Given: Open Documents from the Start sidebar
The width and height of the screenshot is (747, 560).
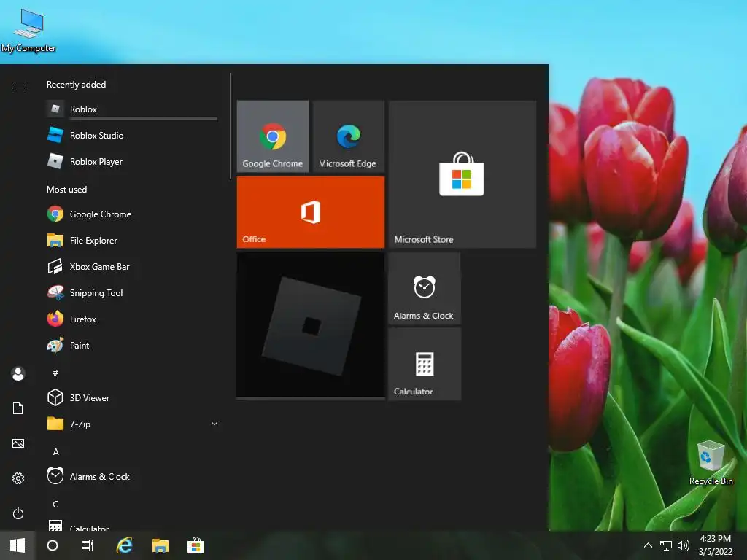Looking at the screenshot, I should click(x=18, y=408).
